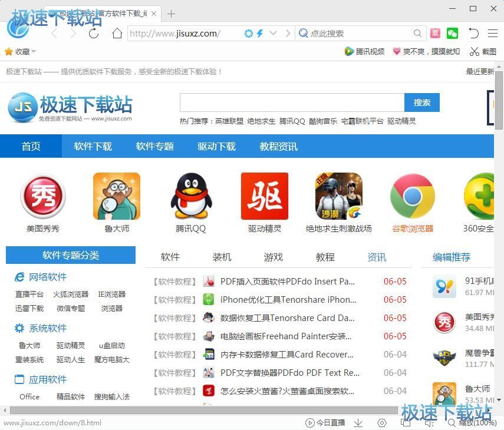Image resolution: width=504 pixels, height=430 pixels.
Task: Click the 谷歌浏览器 Chrome icon
Action: [x=413, y=196]
